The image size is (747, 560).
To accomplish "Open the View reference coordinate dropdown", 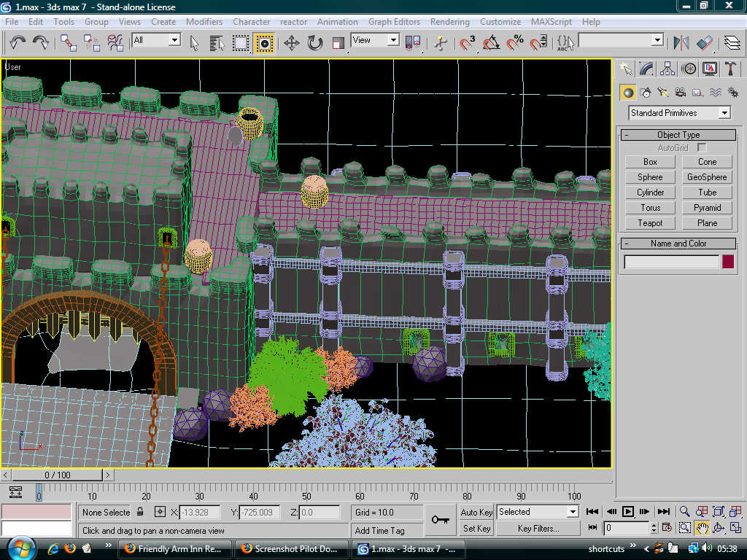I will point(375,40).
